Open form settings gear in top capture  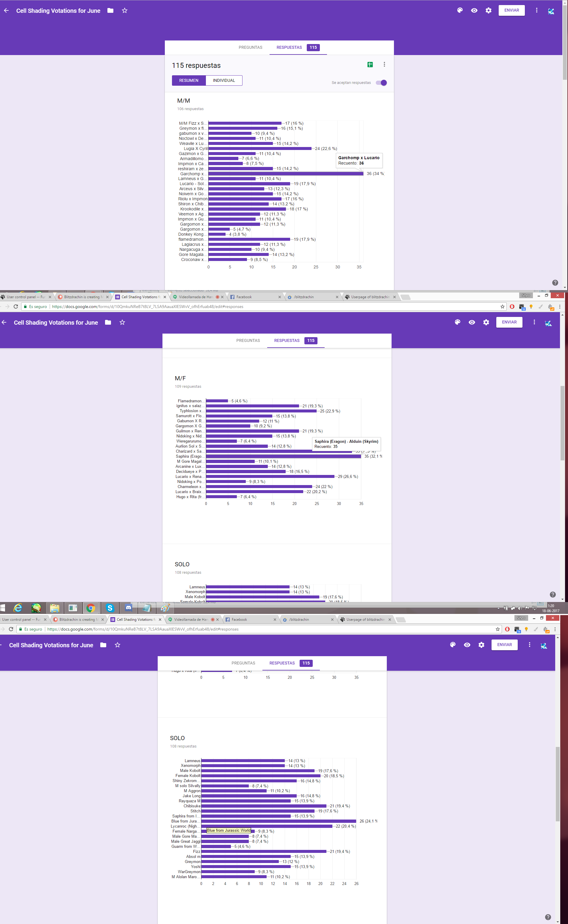tap(488, 10)
